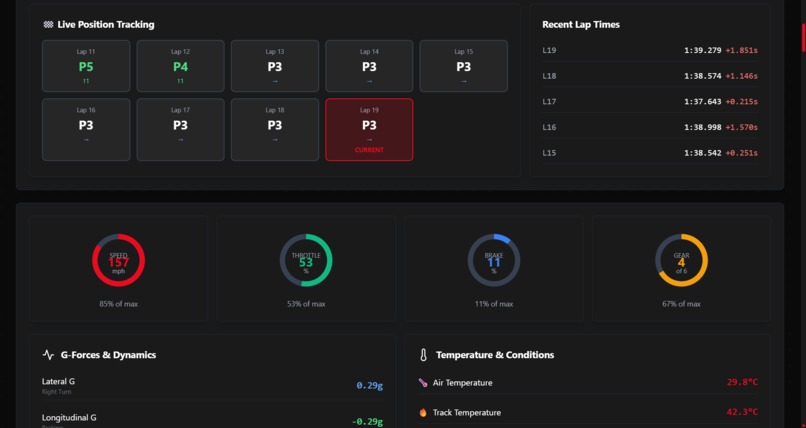Screen dimensions: 806x428
Task: Click the +0.215s delta value
Action: [742, 102]
